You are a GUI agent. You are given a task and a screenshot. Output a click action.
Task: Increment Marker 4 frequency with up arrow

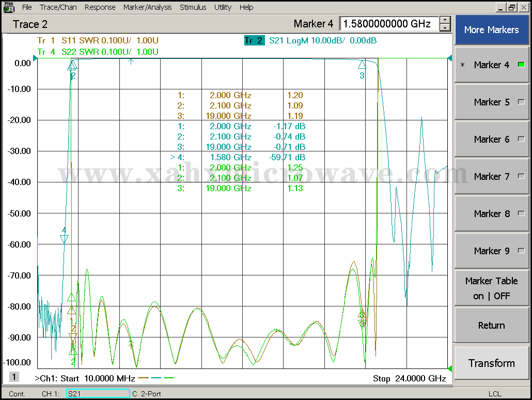(445, 20)
